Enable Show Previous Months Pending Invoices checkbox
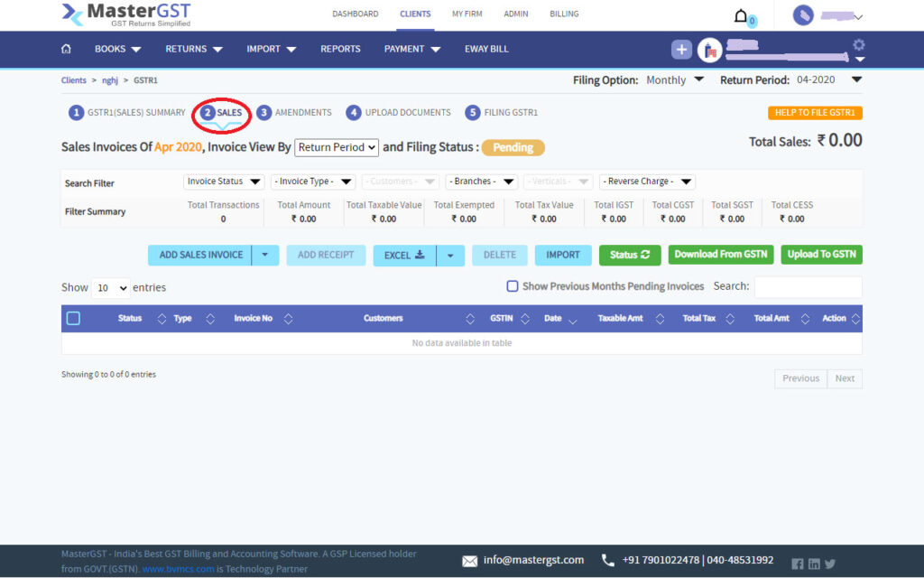The height and width of the screenshot is (578, 924). coord(512,286)
